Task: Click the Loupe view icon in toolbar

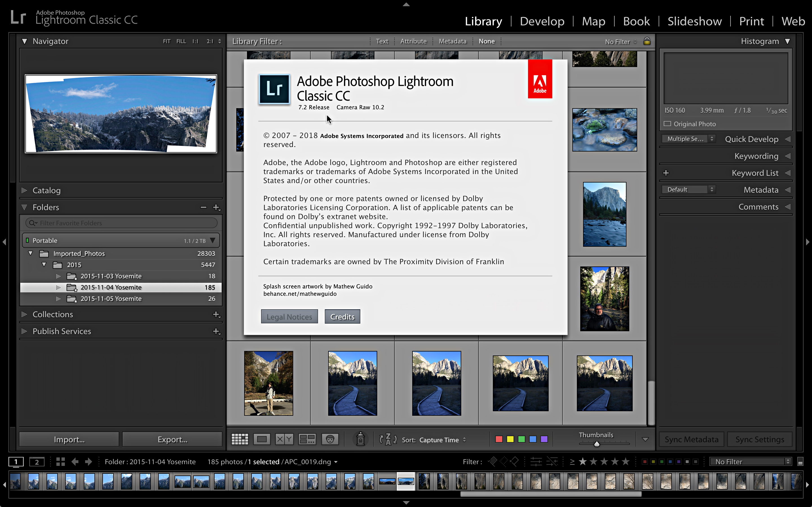Action: (262, 439)
